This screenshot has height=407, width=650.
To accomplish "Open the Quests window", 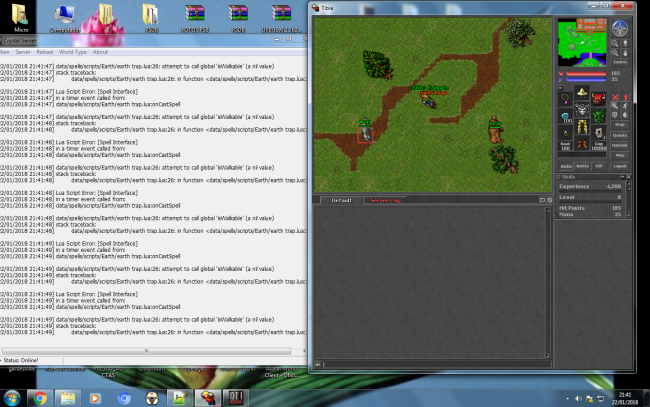I will [x=620, y=135].
